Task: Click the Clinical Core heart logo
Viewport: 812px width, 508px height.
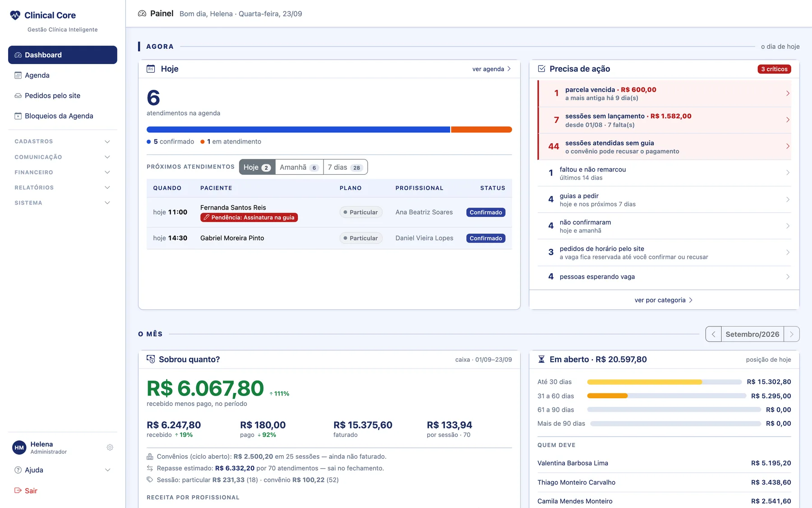Action: pyautogui.click(x=15, y=15)
